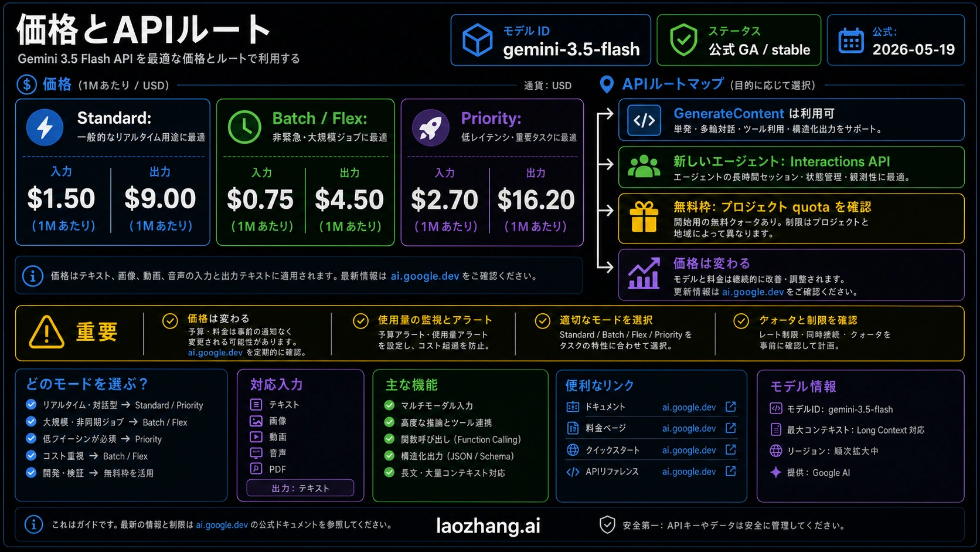This screenshot has width=980, height=552.
Task: Click the 画像 input type icon
Action: tap(256, 421)
